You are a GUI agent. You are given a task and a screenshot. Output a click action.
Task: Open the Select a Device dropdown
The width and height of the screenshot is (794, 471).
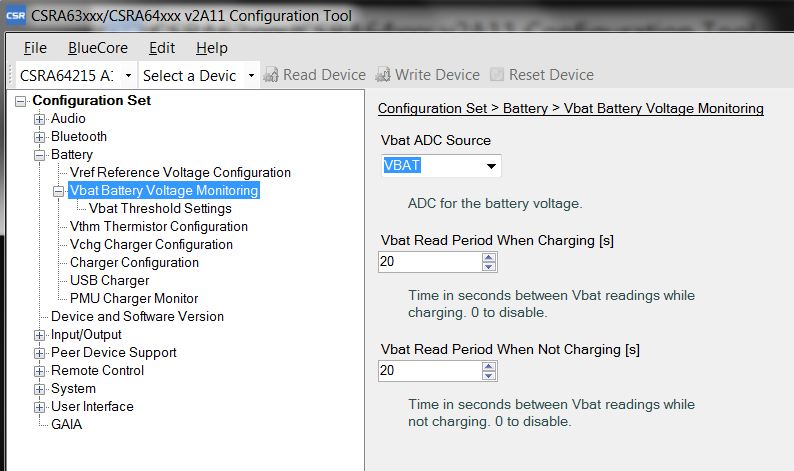[x=251, y=76]
